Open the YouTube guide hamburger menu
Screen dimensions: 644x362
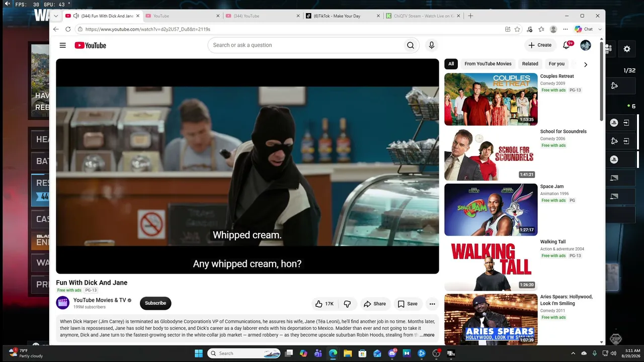[62, 45]
